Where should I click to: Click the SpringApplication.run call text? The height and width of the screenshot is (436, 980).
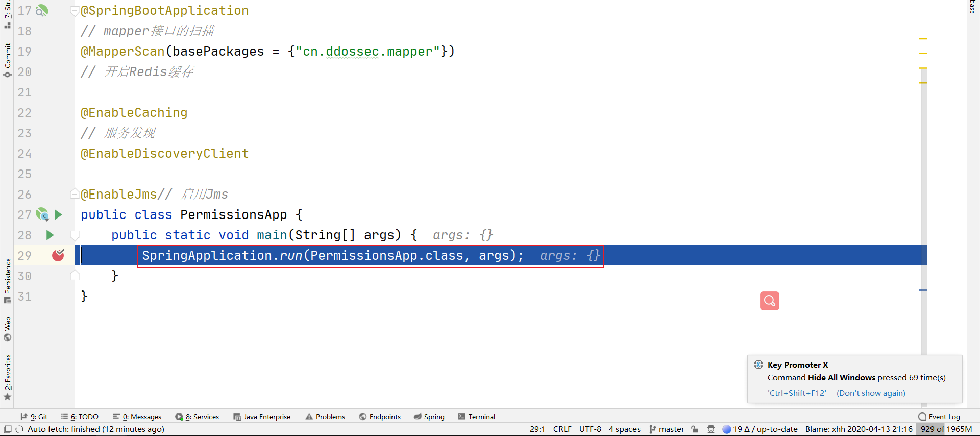pyautogui.click(x=333, y=256)
